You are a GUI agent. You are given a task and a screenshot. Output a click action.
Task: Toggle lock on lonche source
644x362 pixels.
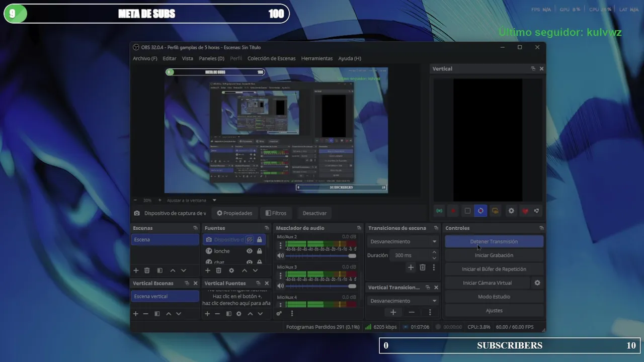coord(260,251)
